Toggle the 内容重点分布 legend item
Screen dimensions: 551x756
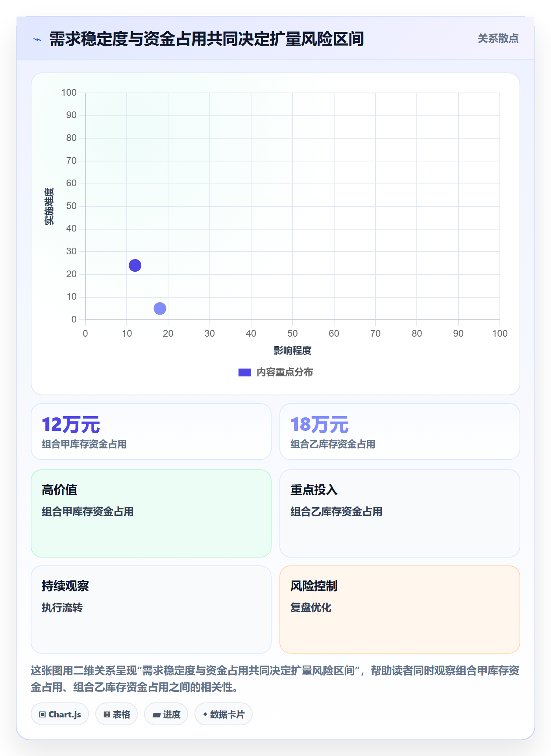click(x=275, y=372)
